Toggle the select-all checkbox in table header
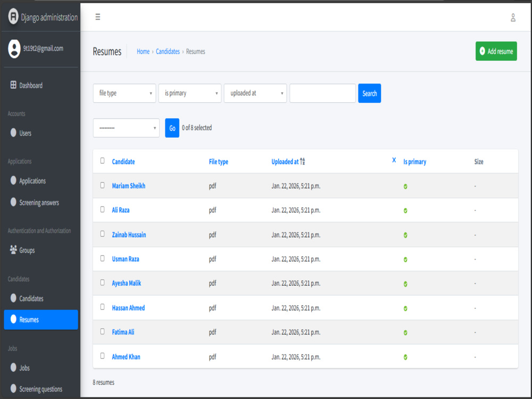 (x=103, y=161)
